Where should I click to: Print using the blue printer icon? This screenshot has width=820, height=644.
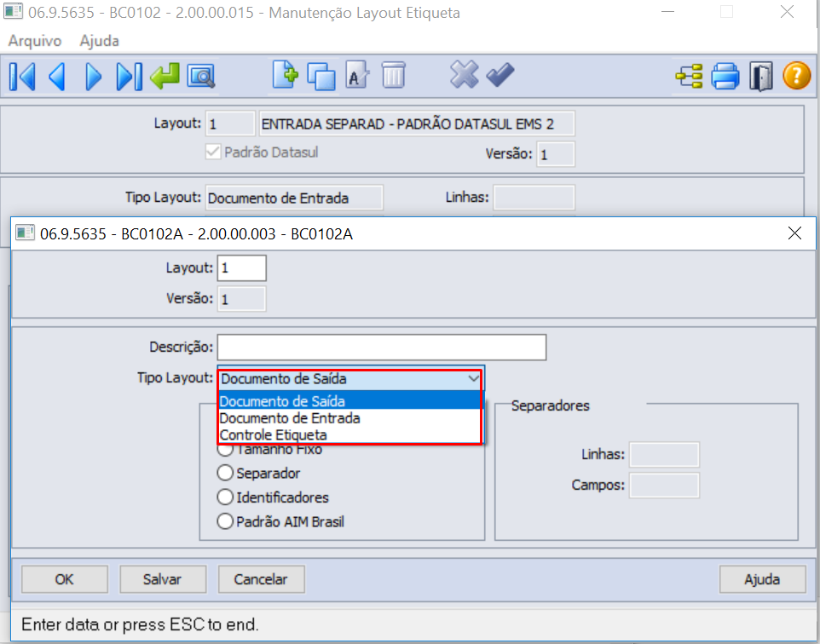pos(725,77)
